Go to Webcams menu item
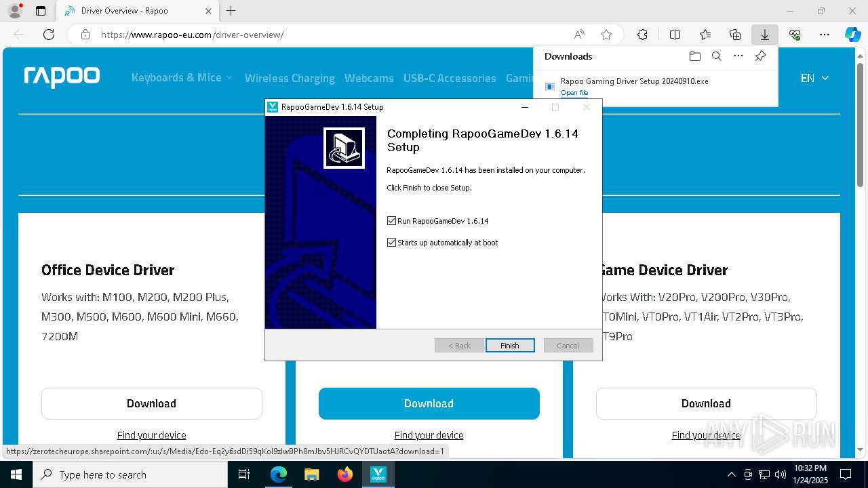This screenshot has width=868, height=488. (x=369, y=78)
